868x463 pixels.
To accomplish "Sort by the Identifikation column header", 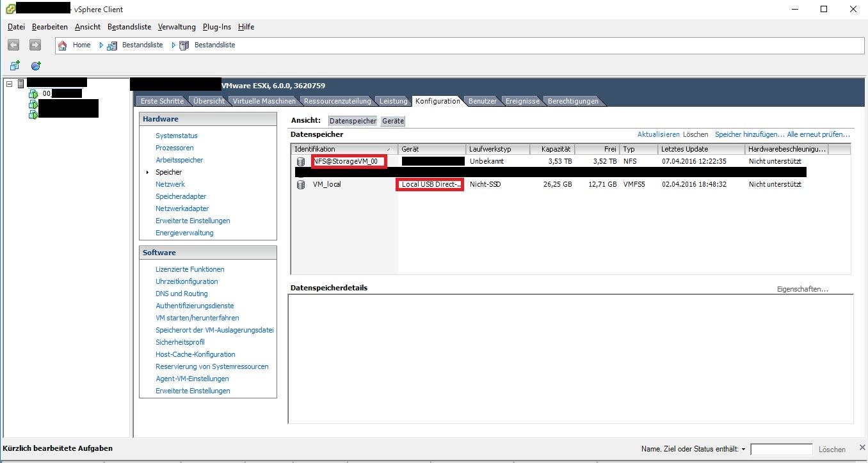I will coord(344,149).
